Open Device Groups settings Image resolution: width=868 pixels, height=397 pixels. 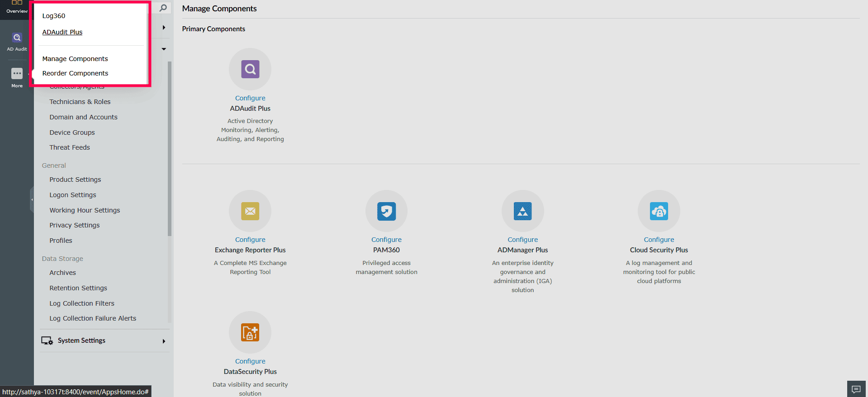pyautogui.click(x=72, y=132)
